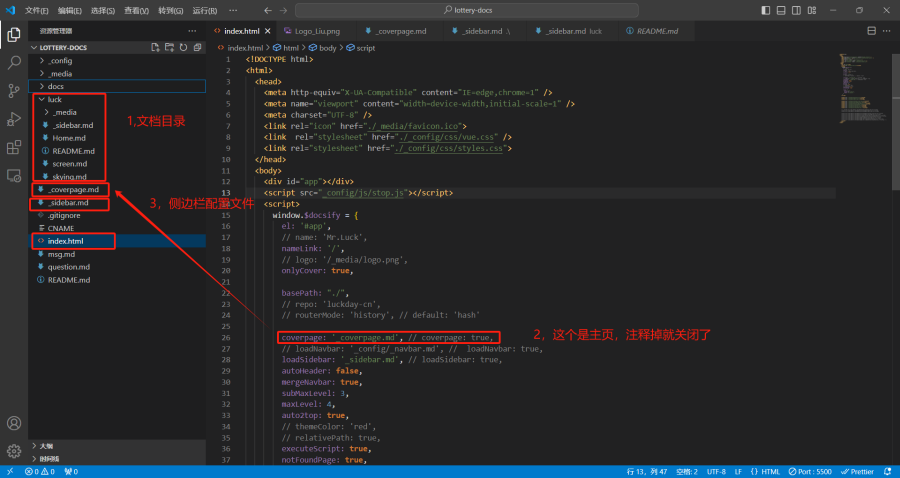Open explorer views and more actions ellipsis
Viewport: 900px width, 478px height.
192,31
